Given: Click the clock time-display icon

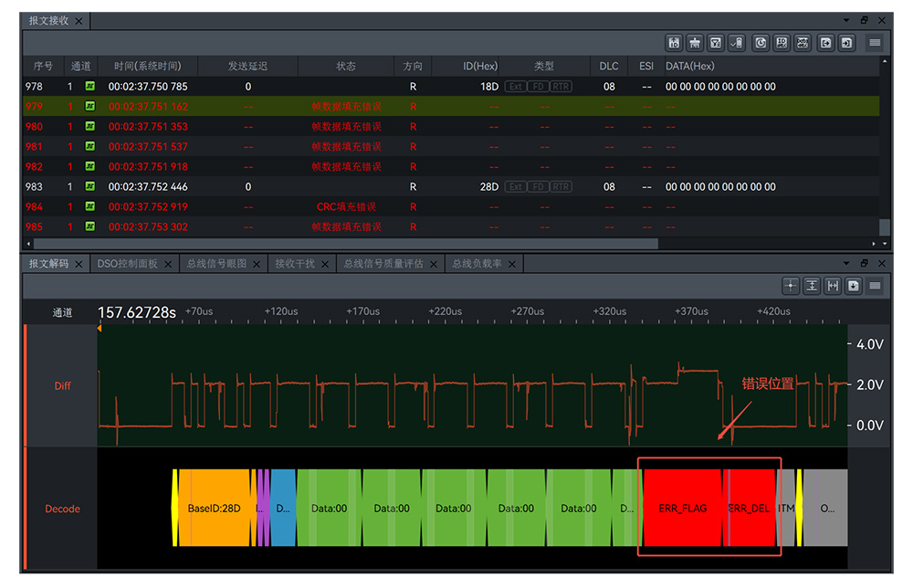Looking at the screenshot, I should (761, 43).
